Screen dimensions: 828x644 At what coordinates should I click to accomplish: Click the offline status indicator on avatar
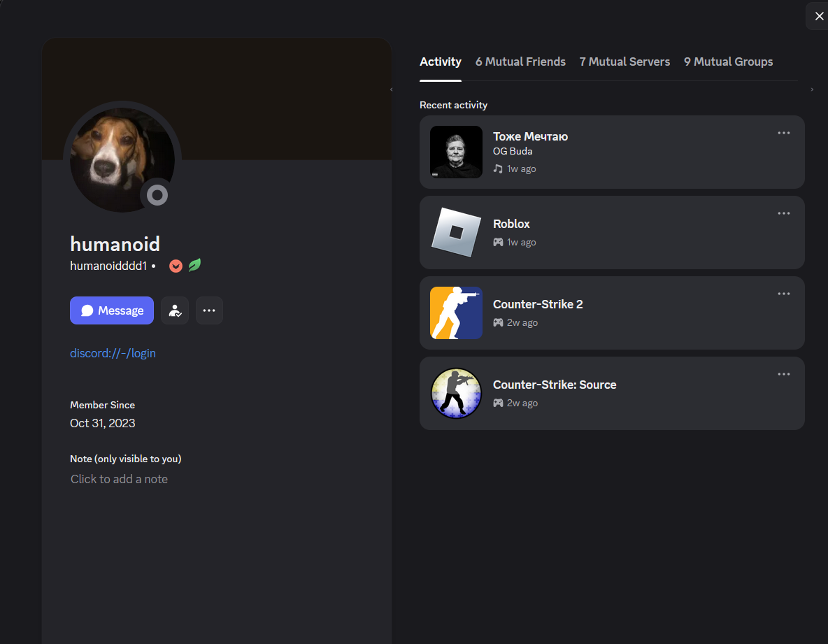[x=157, y=195]
